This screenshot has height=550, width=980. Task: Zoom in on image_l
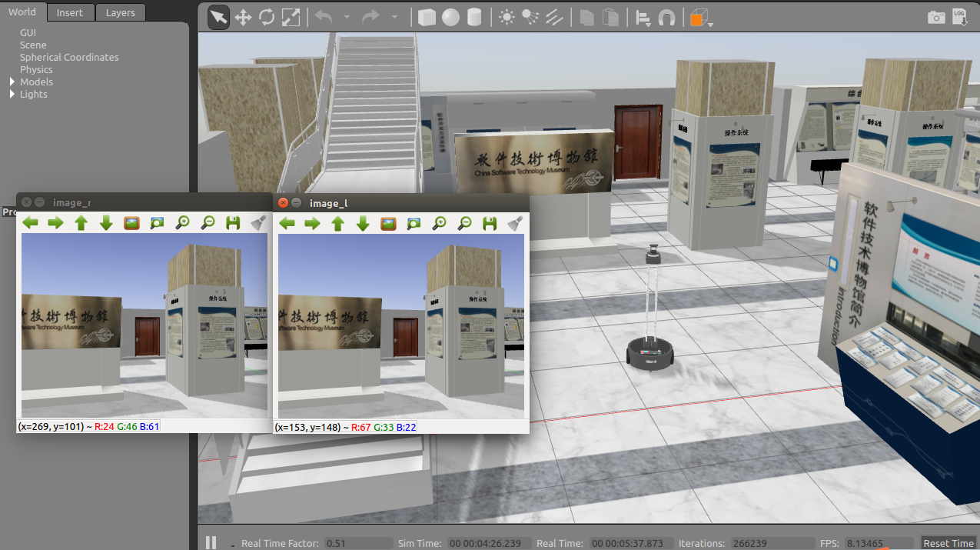(x=439, y=223)
